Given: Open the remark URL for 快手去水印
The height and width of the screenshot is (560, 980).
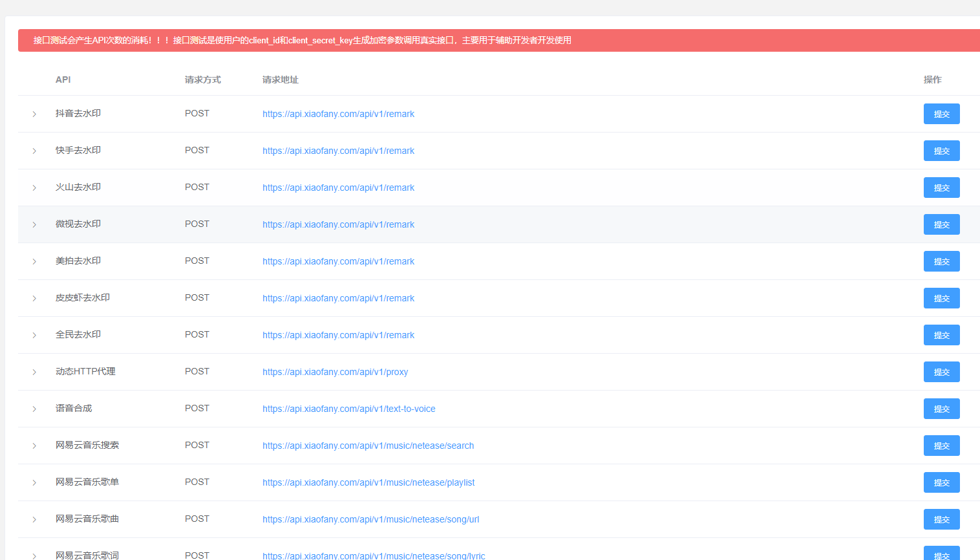Looking at the screenshot, I should coord(338,151).
